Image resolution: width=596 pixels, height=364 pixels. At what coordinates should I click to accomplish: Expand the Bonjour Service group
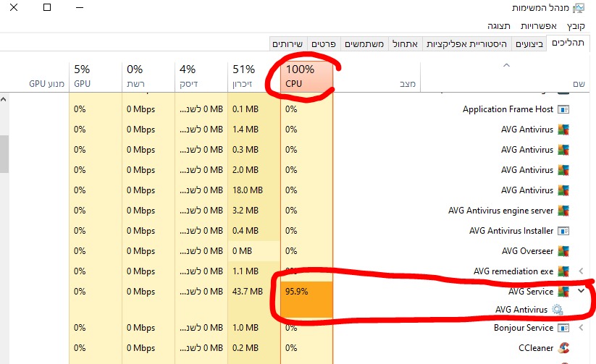(x=581, y=327)
